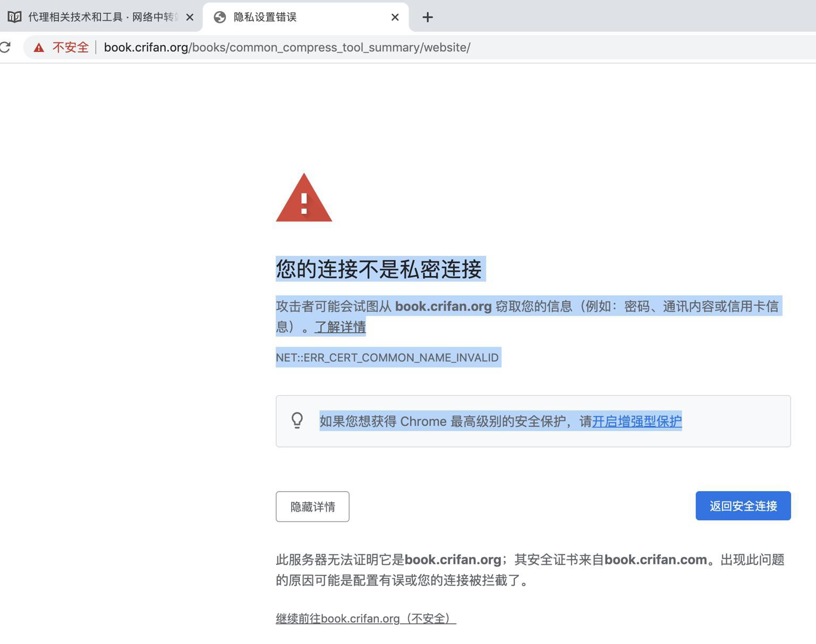This screenshot has height=644, width=816.
Task: Open the 了解详情 link
Action: click(x=340, y=327)
